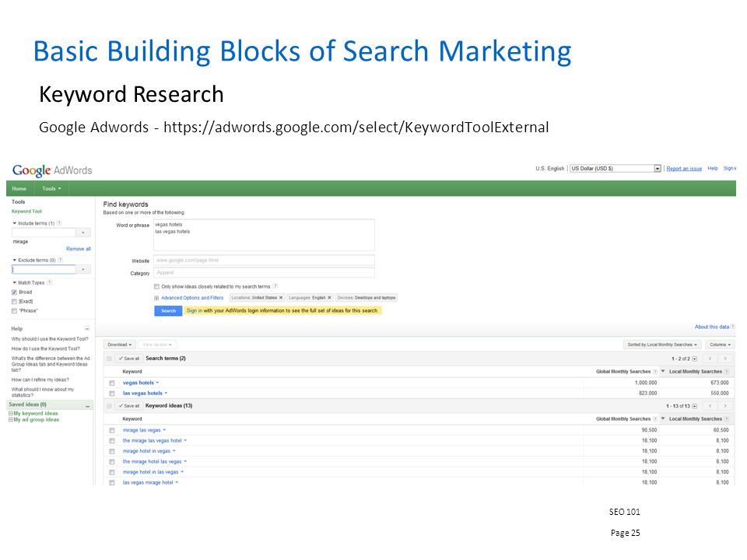
Task: Collapse the Include terms section
Action: 15,223
